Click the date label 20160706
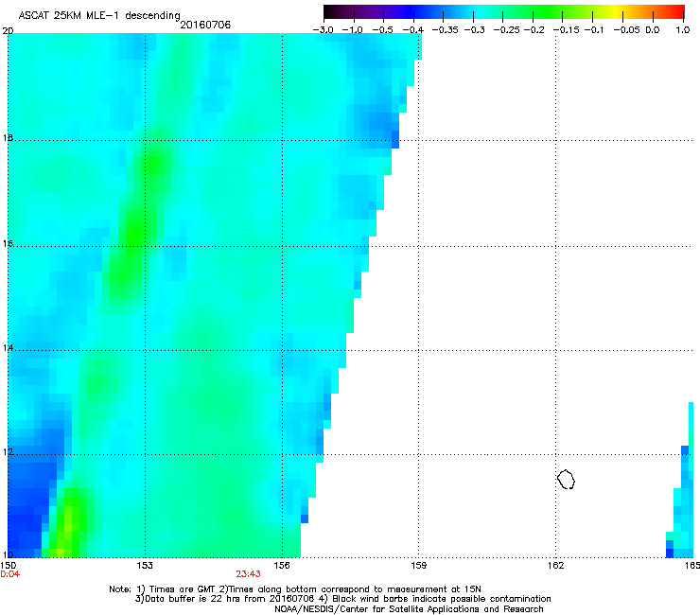This screenshot has height=615, width=700. click(205, 25)
